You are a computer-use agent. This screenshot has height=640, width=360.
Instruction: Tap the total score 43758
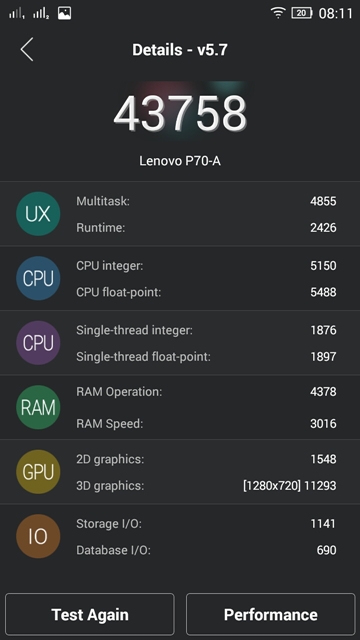click(180, 113)
